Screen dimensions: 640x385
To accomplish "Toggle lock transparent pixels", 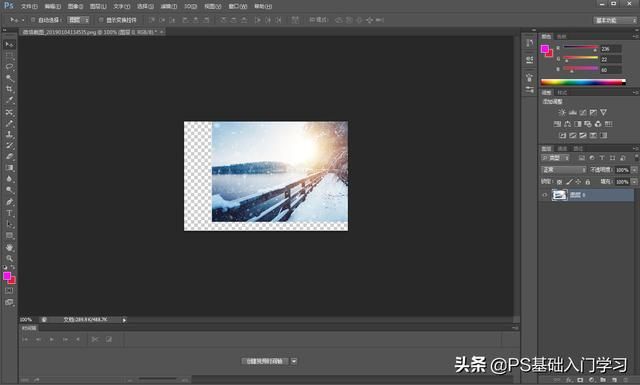I will [560, 182].
